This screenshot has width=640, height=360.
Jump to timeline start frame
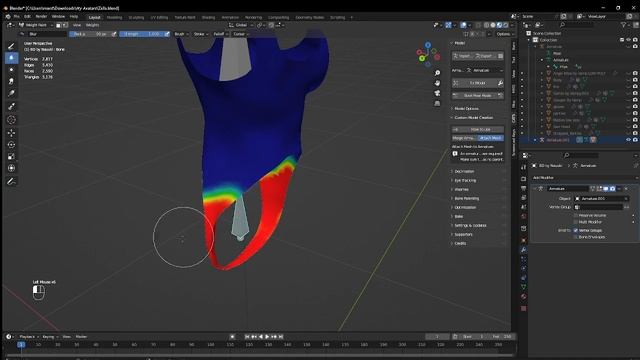click(247, 337)
